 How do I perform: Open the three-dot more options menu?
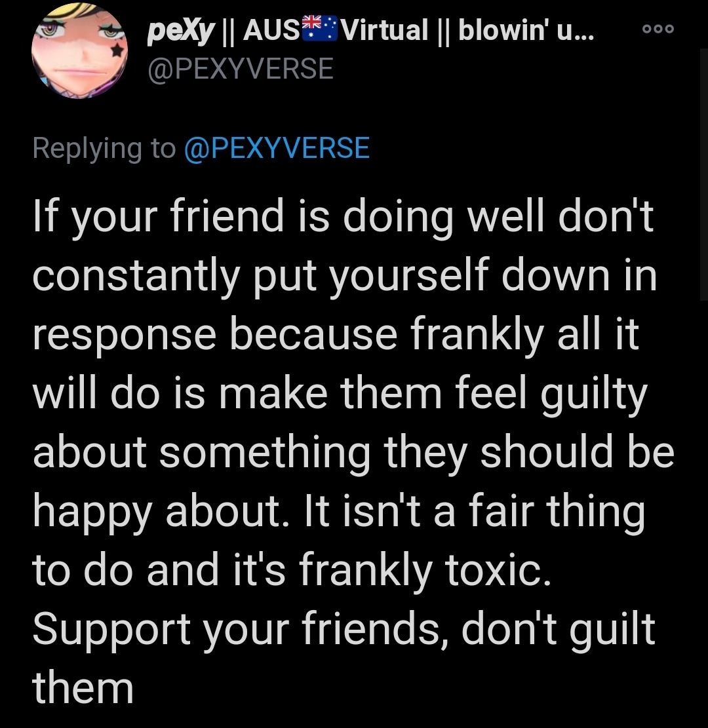point(658,29)
